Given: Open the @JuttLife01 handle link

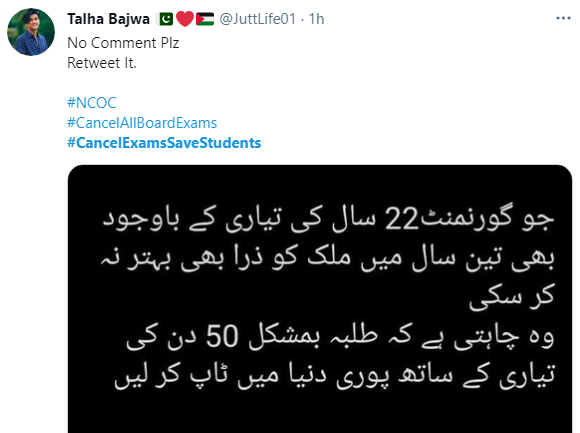Looking at the screenshot, I should pos(258,19).
